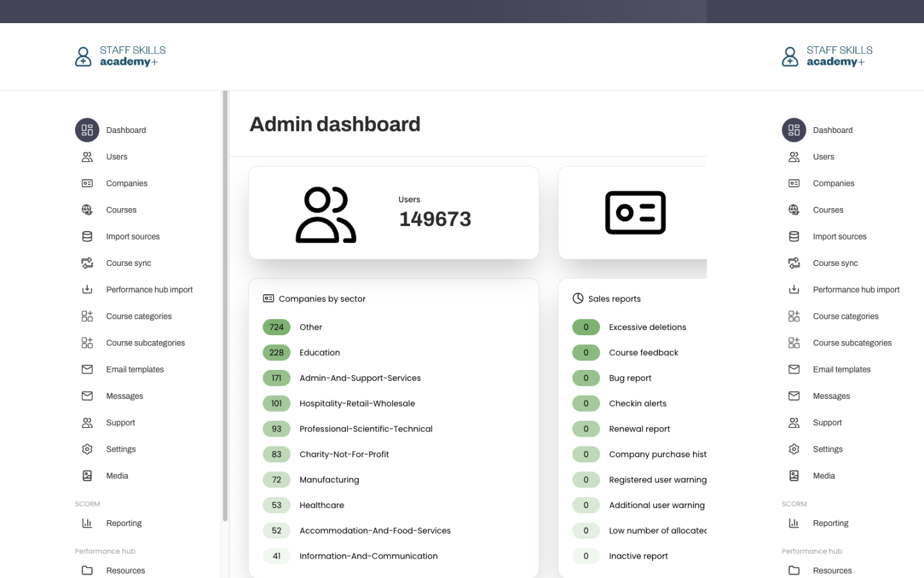Click the Sales reports clock icon
The width and height of the screenshot is (924, 578).
point(578,299)
